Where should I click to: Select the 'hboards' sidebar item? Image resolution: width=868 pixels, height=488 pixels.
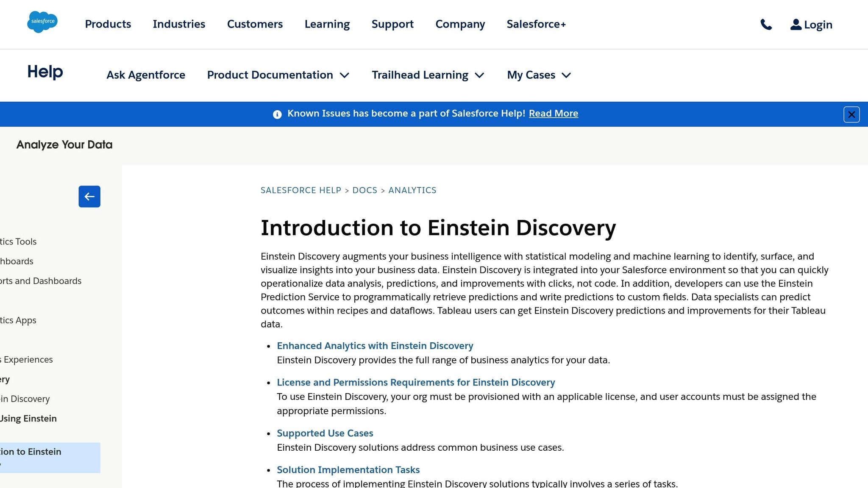(x=17, y=261)
